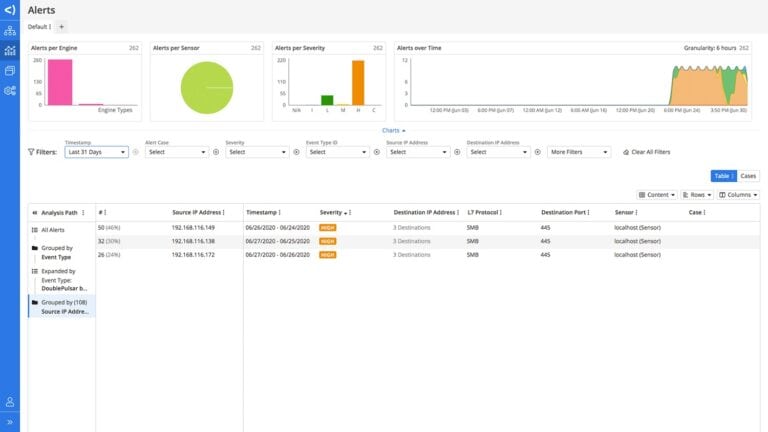
Task: Open the windows stack sidebar icon
Action: click(x=10, y=71)
